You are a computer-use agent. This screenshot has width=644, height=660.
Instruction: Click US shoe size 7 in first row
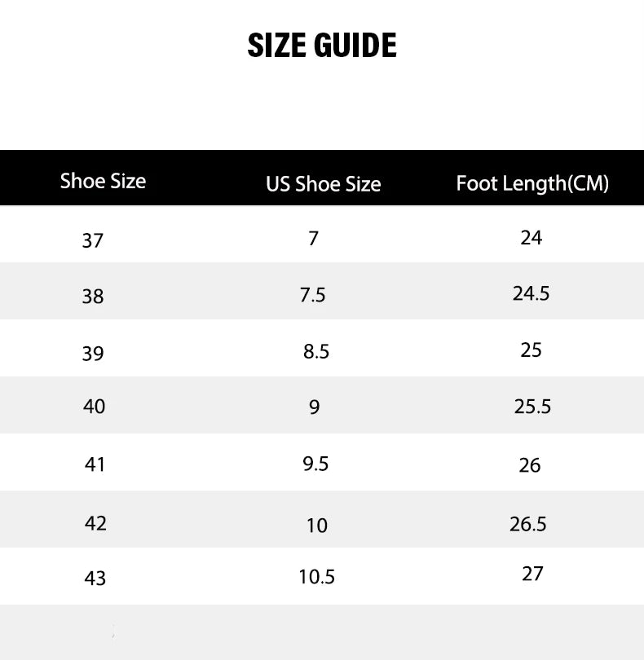[x=314, y=239]
